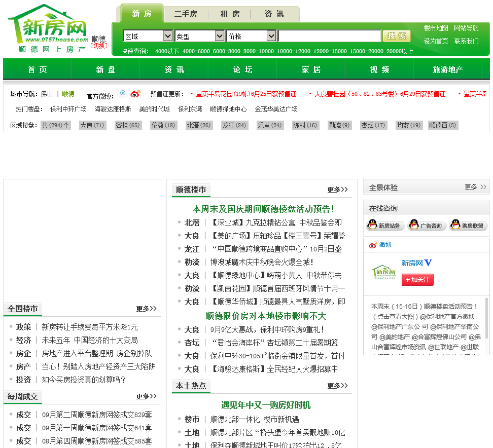Open 新盘 in the main navigation
Viewport: 493px width, 448px height.
click(105, 69)
